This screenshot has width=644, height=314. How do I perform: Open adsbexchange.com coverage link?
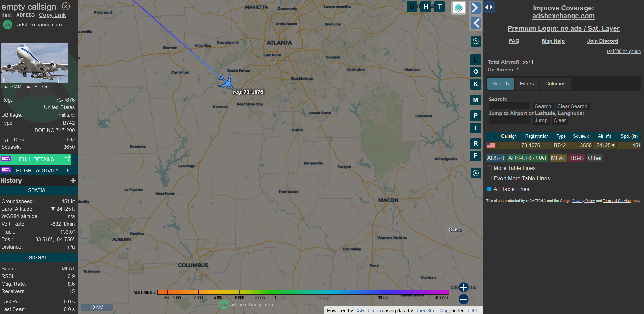[x=563, y=16]
